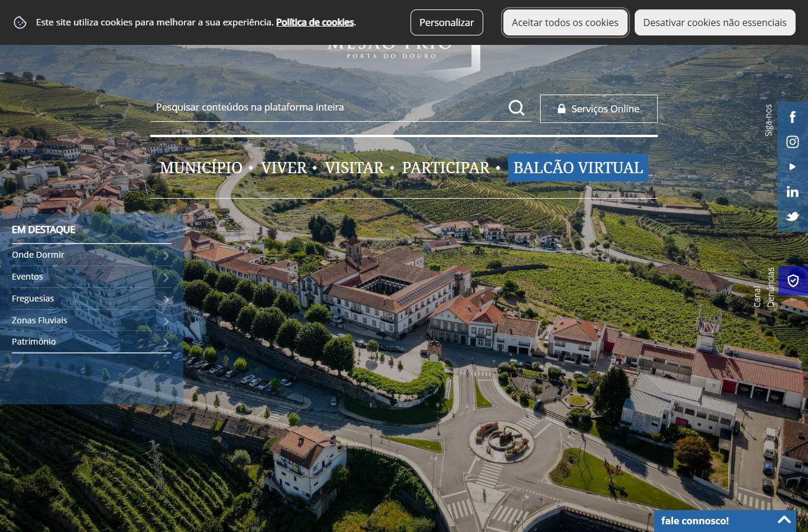Accept all cookies with Aceitar todos

point(565,22)
